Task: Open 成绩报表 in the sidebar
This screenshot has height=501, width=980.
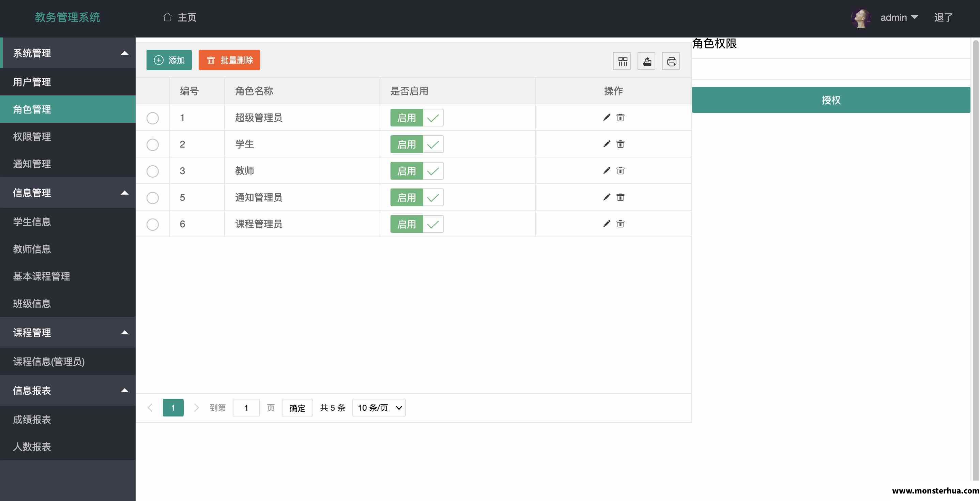Action: click(68, 420)
